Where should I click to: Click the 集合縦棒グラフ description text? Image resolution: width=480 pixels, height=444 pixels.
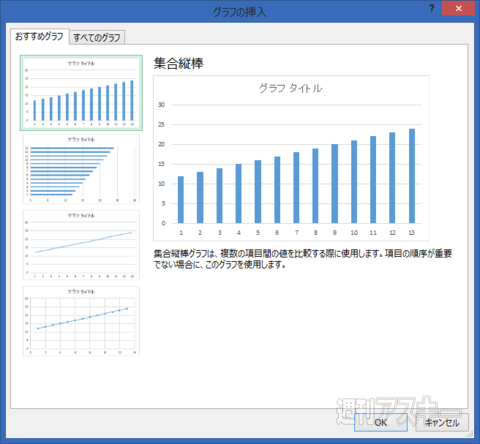pos(303,259)
